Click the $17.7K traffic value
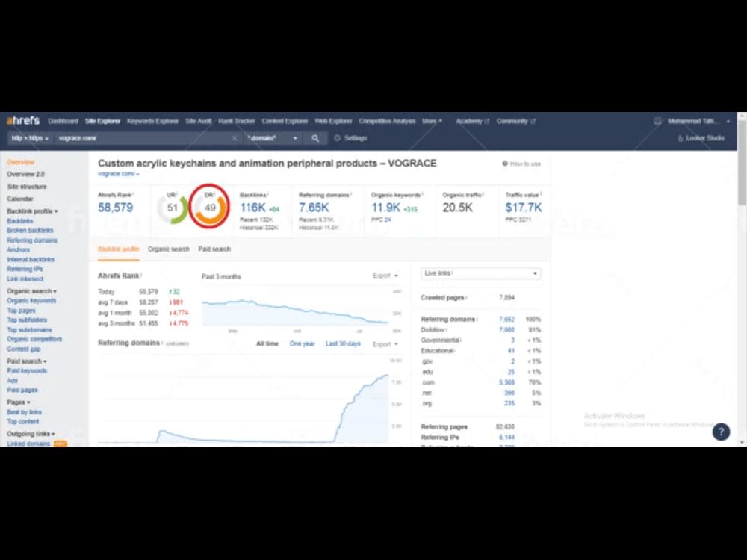The width and height of the screenshot is (747, 560). tap(523, 208)
